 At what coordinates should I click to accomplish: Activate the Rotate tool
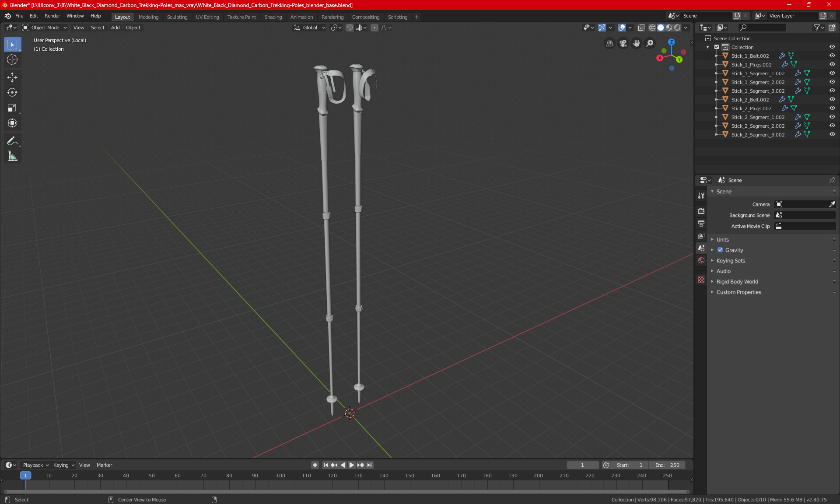point(12,92)
